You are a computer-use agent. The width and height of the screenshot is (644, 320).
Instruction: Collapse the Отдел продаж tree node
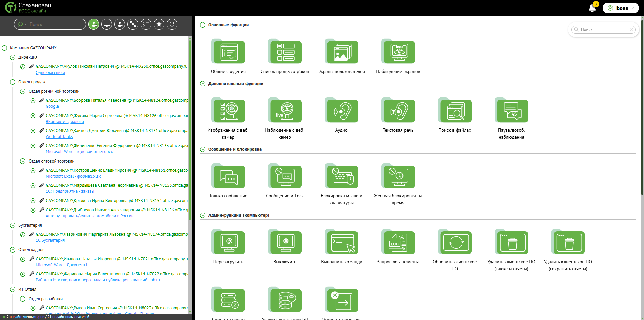[x=13, y=82]
